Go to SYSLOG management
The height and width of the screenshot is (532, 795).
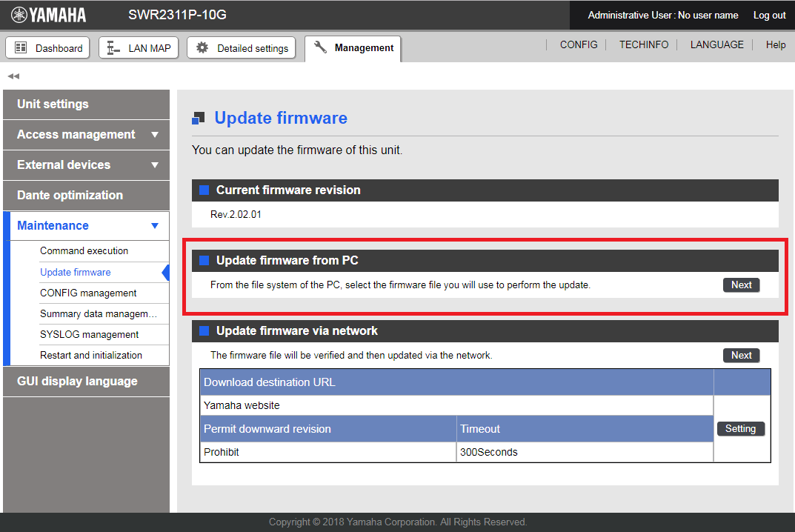89,335
